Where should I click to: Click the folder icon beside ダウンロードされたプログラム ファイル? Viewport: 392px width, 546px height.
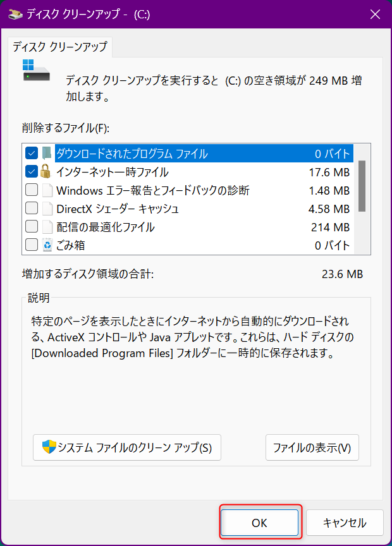[47, 153]
